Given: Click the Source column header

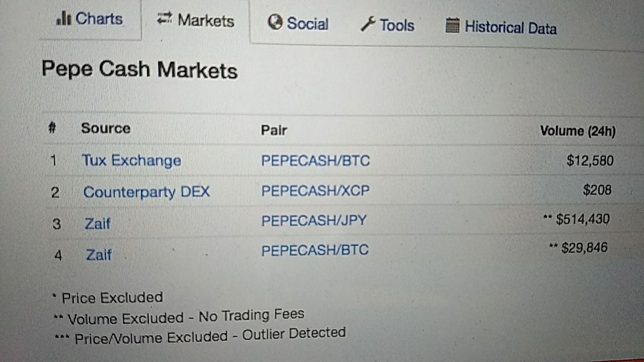Looking at the screenshot, I should [106, 128].
